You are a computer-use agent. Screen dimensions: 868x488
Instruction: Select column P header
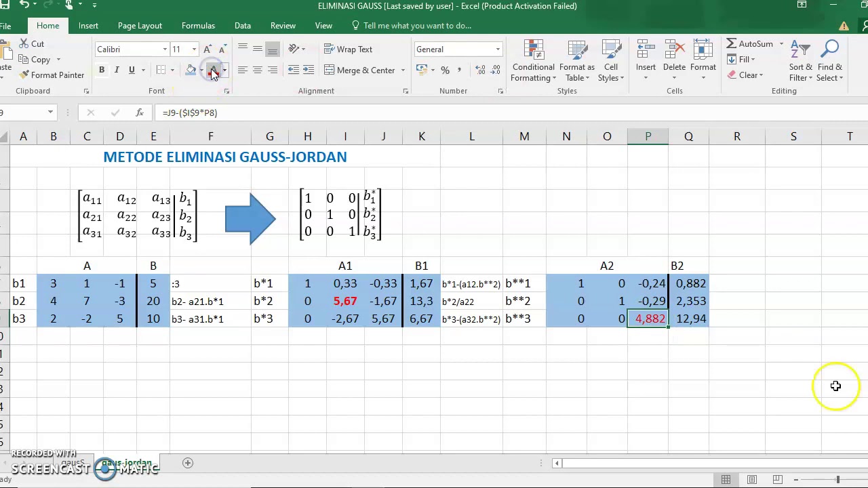click(648, 137)
